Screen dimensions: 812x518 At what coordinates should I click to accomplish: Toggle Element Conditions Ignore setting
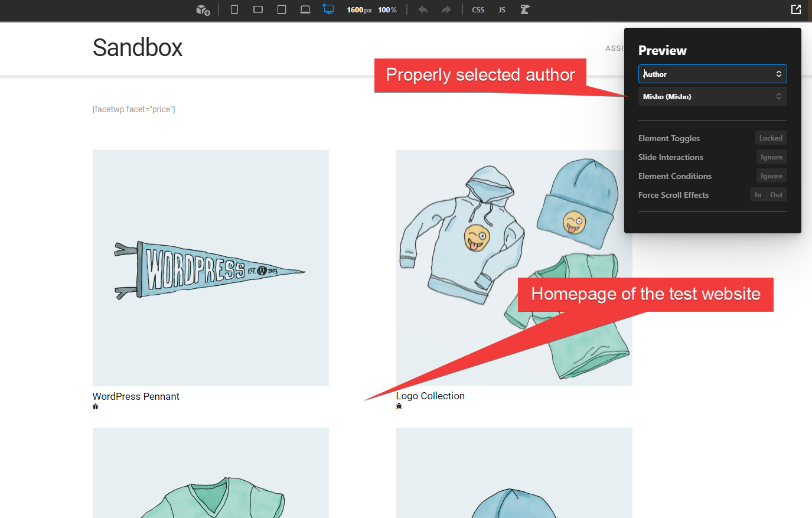point(771,176)
